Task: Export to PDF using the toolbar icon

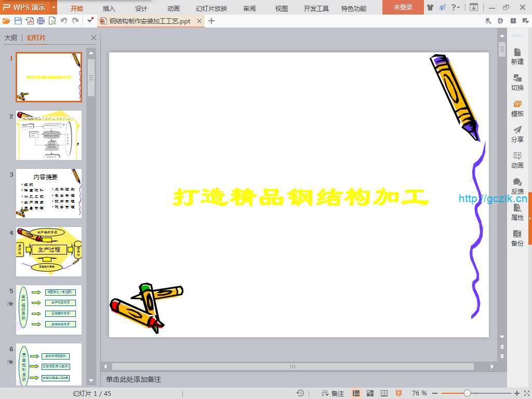Action: pos(30,21)
